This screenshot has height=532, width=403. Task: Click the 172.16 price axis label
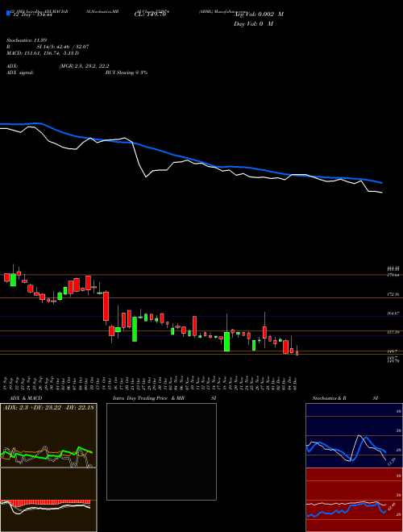point(393,294)
